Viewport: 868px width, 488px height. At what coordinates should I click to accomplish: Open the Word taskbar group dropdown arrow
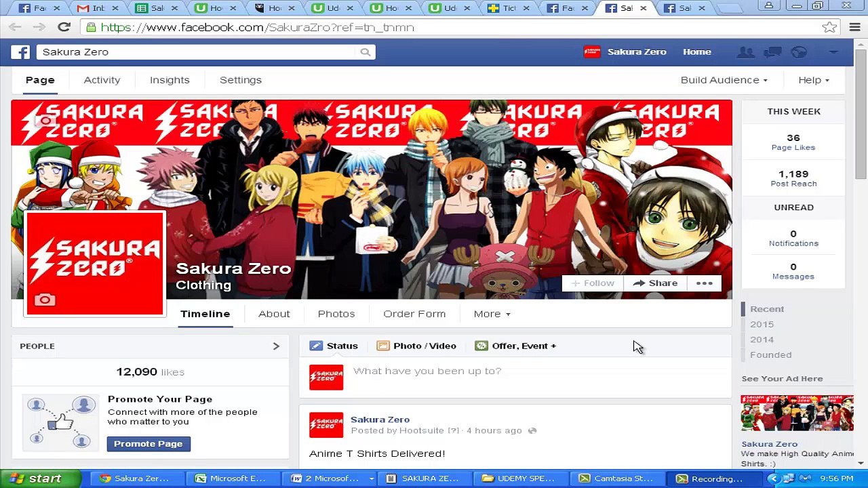pyautogui.click(x=371, y=479)
